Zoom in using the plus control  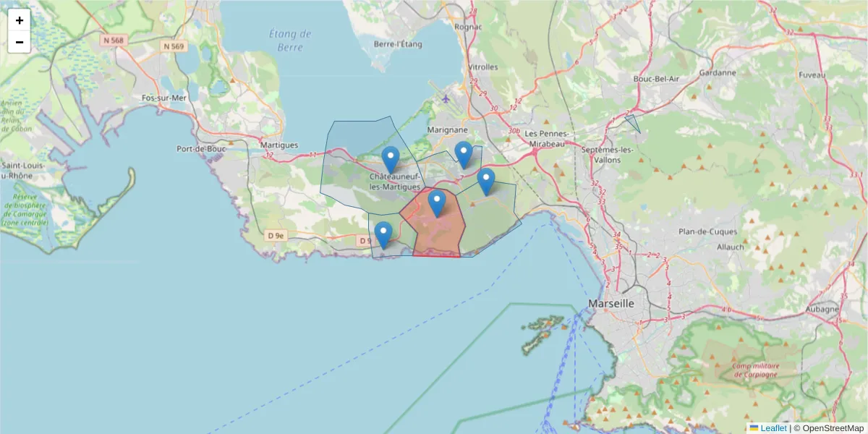pos(19,20)
